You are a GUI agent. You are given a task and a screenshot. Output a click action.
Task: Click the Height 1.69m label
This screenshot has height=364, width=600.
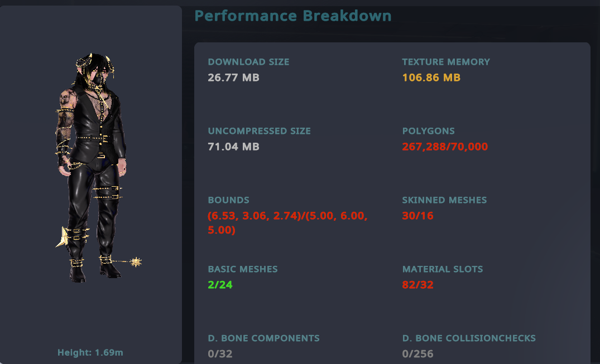pos(90,352)
